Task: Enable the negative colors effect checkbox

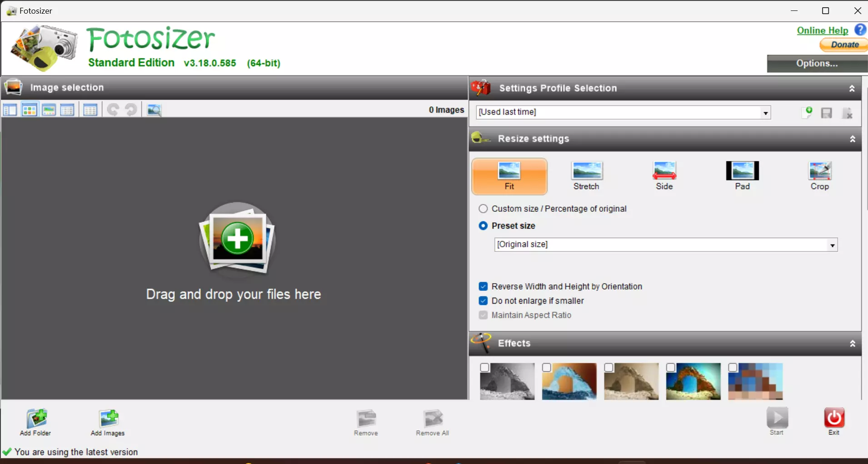Action: coord(547,368)
